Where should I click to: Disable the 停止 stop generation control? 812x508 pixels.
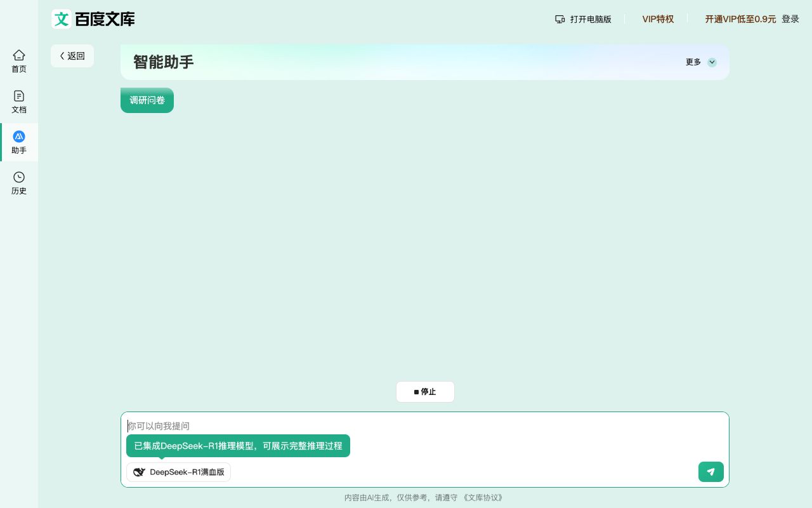(425, 392)
